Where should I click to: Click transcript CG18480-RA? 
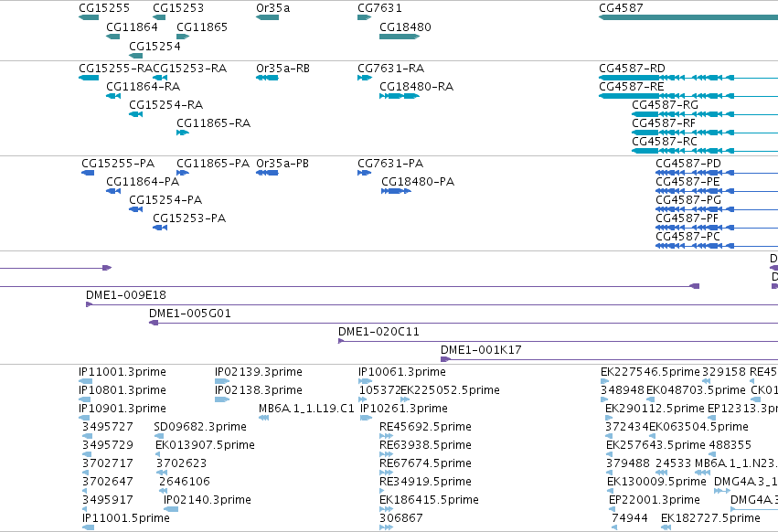click(x=400, y=96)
